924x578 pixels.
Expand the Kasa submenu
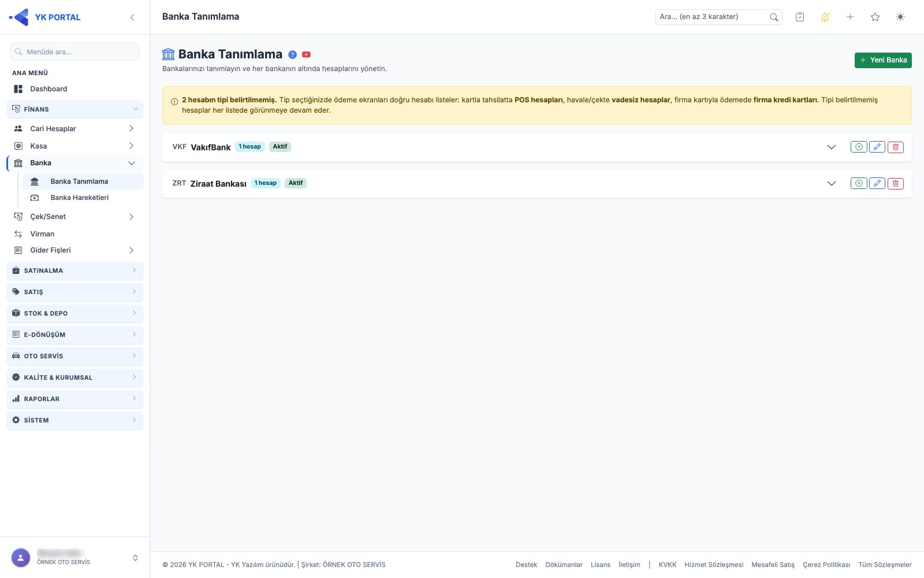[x=131, y=146]
